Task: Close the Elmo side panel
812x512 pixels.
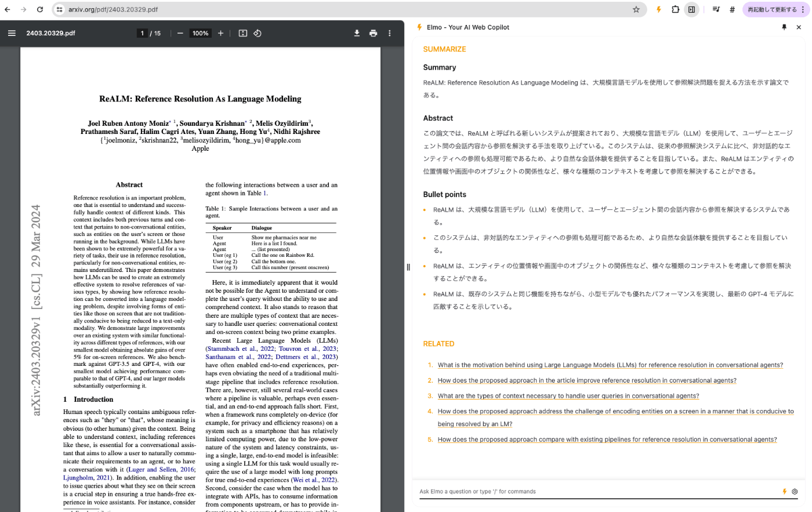Action: pos(799,27)
